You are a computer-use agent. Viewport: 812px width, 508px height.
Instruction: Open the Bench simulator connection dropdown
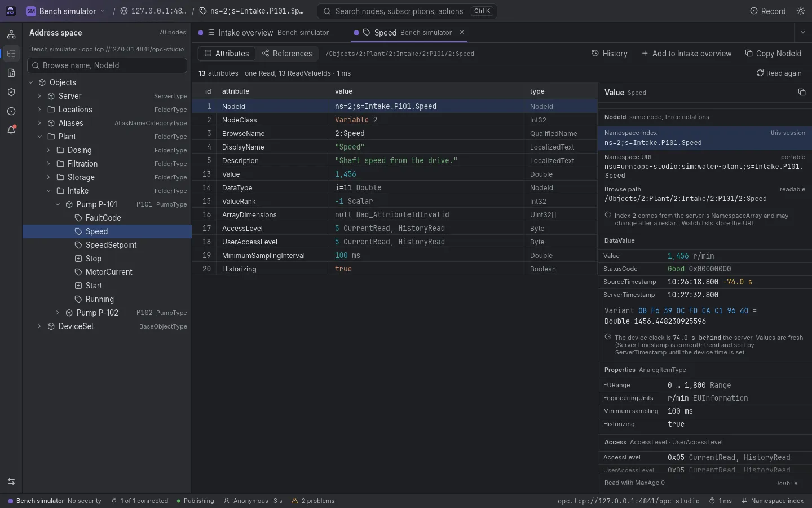66,11
